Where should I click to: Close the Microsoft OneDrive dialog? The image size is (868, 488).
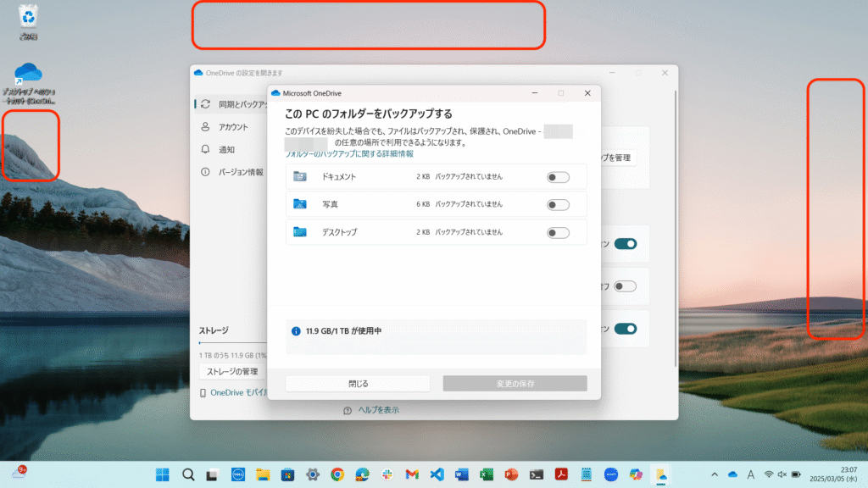click(x=587, y=93)
